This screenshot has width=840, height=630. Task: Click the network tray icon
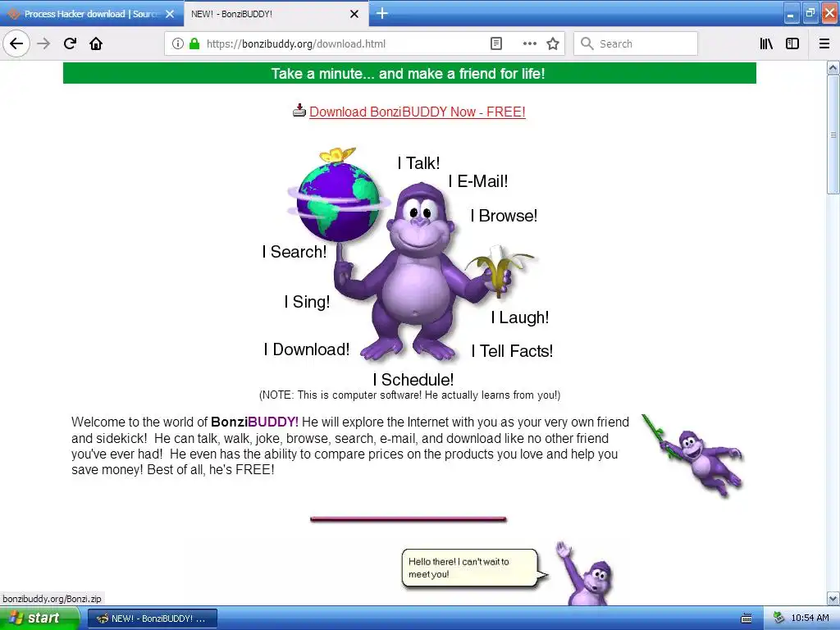coord(779,619)
